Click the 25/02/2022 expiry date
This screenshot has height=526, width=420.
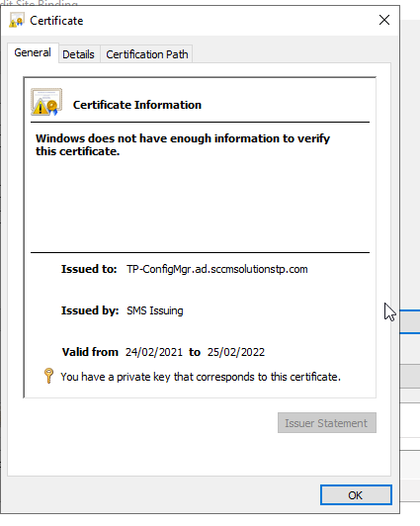pos(236,352)
